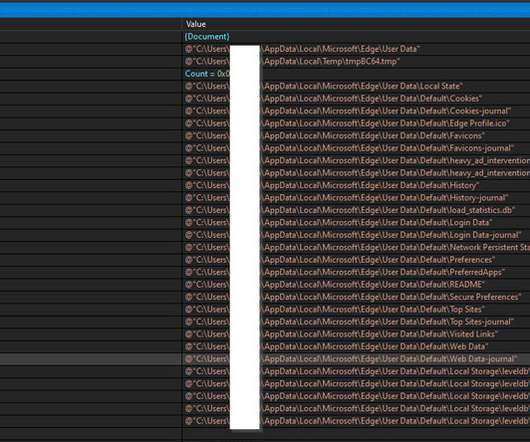The height and width of the screenshot is (442, 530).
Task: Click string icon before the Default\Web Data path
Action: pos(189,346)
